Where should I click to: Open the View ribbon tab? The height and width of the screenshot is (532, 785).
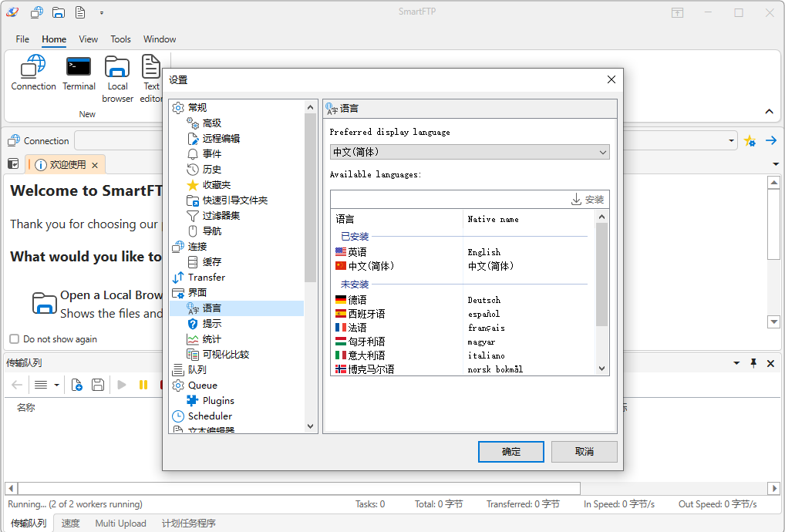pos(88,39)
